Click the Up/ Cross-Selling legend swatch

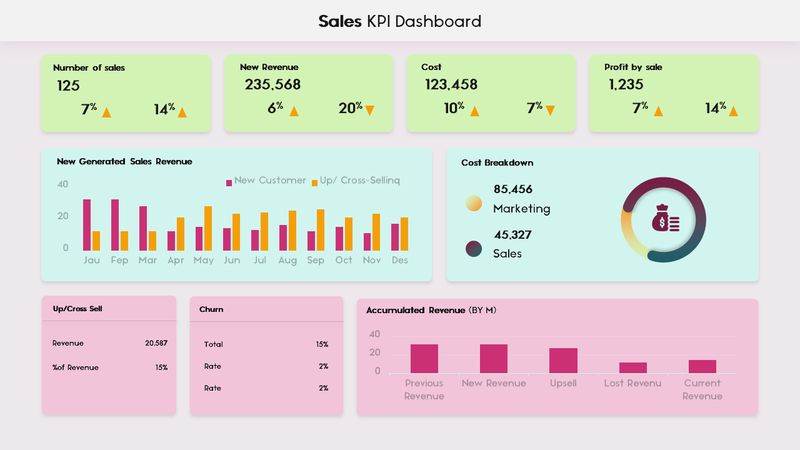[x=314, y=183]
